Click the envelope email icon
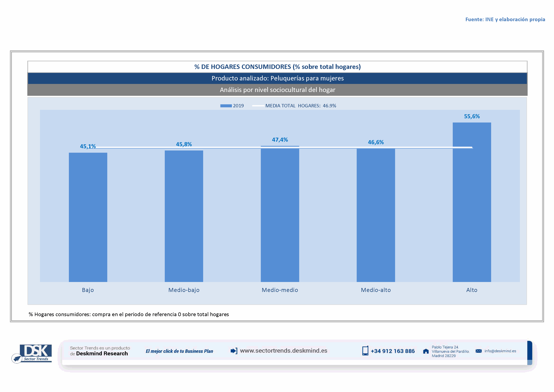 478,351
